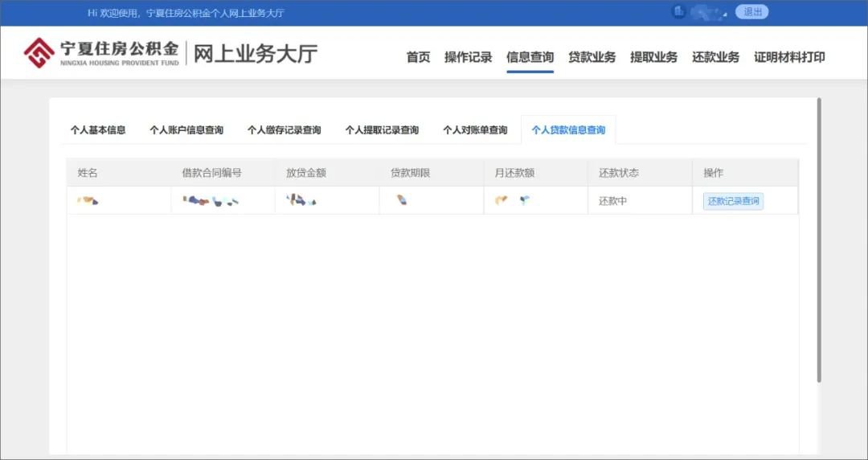Click the vertical scrollbar on the right
Viewport: 868px width, 460px height.
tap(819, 241)
